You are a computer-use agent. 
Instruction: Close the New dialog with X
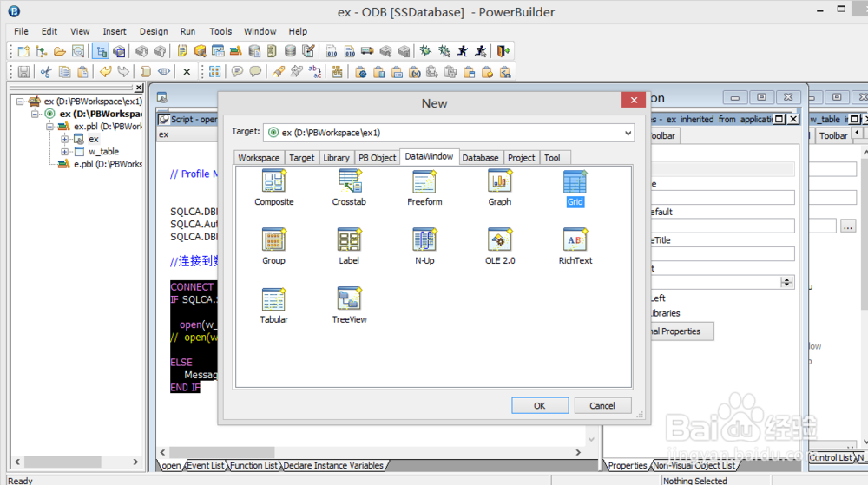pyautogui.click(x=634, y=100)
